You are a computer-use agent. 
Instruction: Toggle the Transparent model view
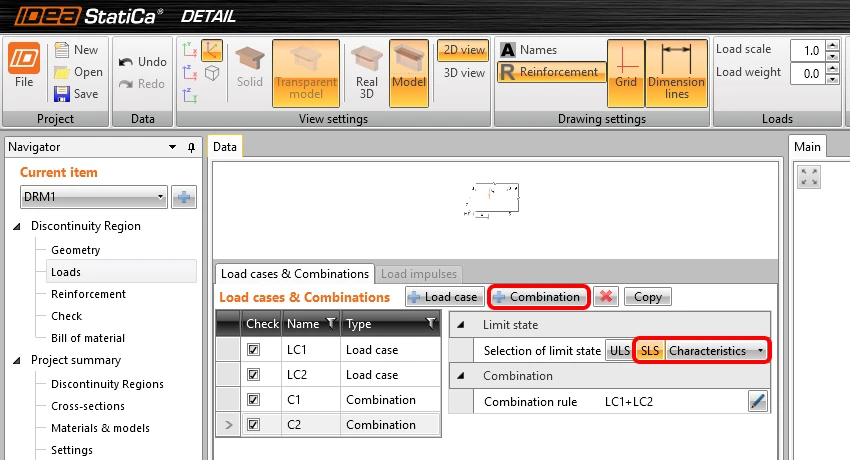click(306, 73)
